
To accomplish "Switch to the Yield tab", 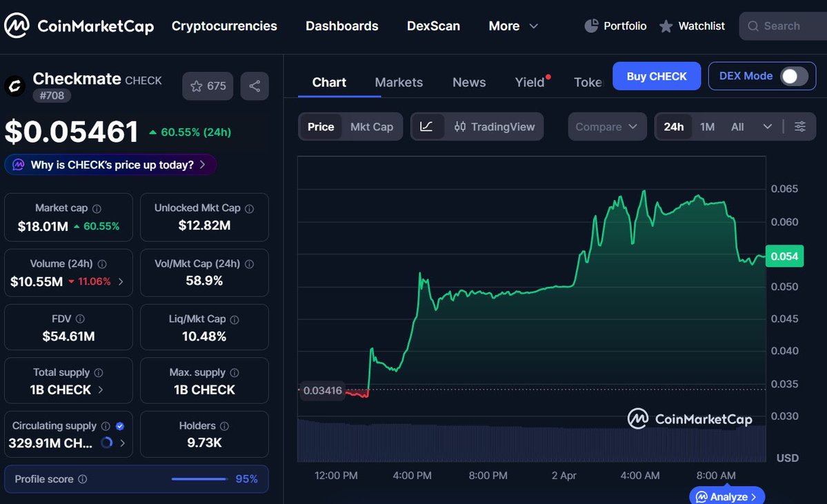I will tap(530, 82).
